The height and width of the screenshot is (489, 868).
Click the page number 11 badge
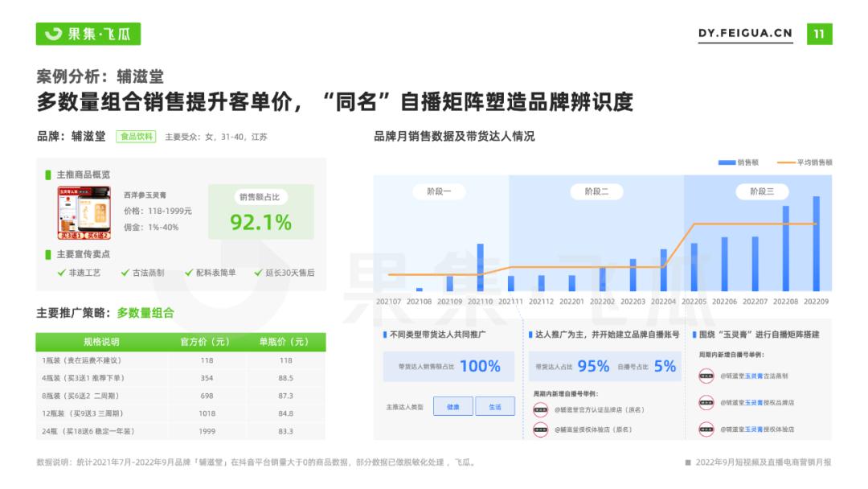click(819, 34)
